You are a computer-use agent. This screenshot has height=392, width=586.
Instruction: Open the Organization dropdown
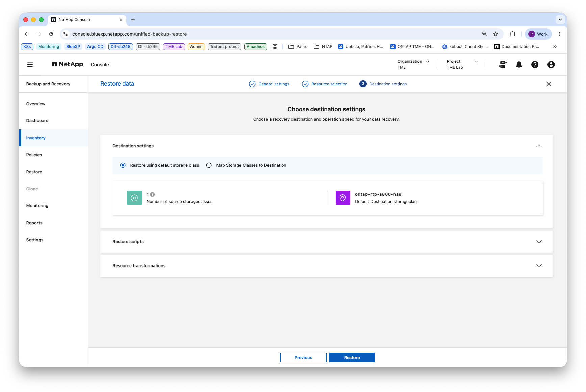(413, 64)
